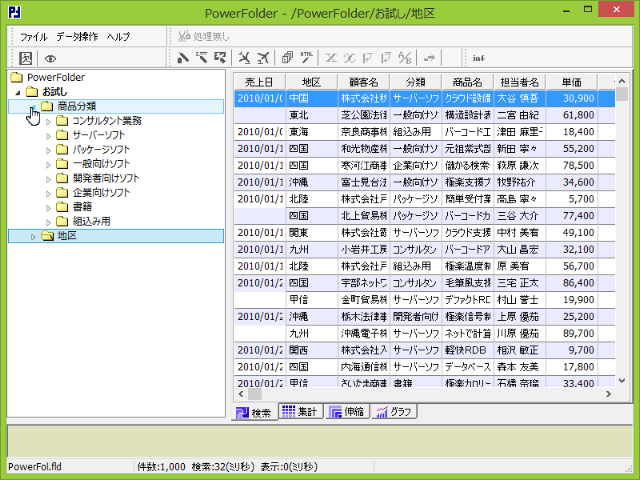This screenshot has height=480, width=640.
Task: Click the vertical scrollbar down arrow
Action: (622, 381)
